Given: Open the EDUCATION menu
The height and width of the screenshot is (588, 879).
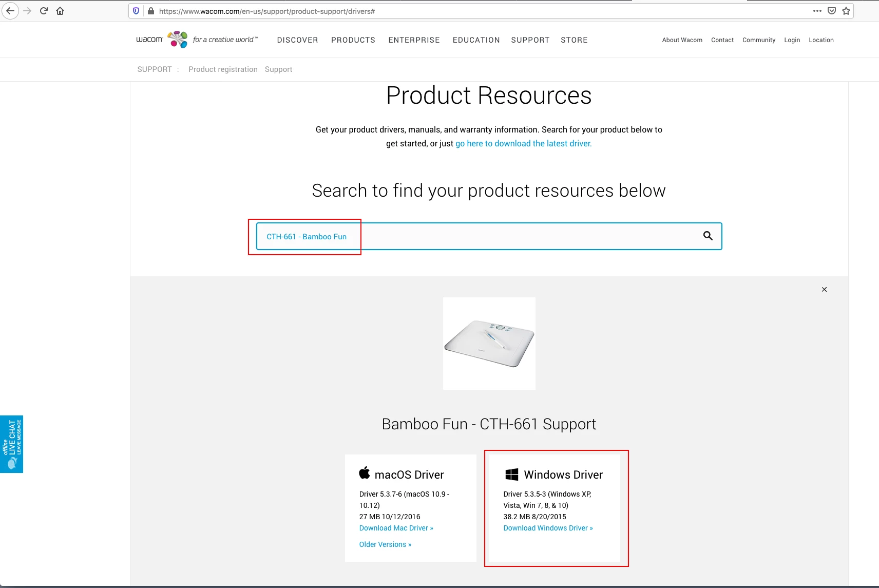Looking at the screenshot, I should click(476, 40).
